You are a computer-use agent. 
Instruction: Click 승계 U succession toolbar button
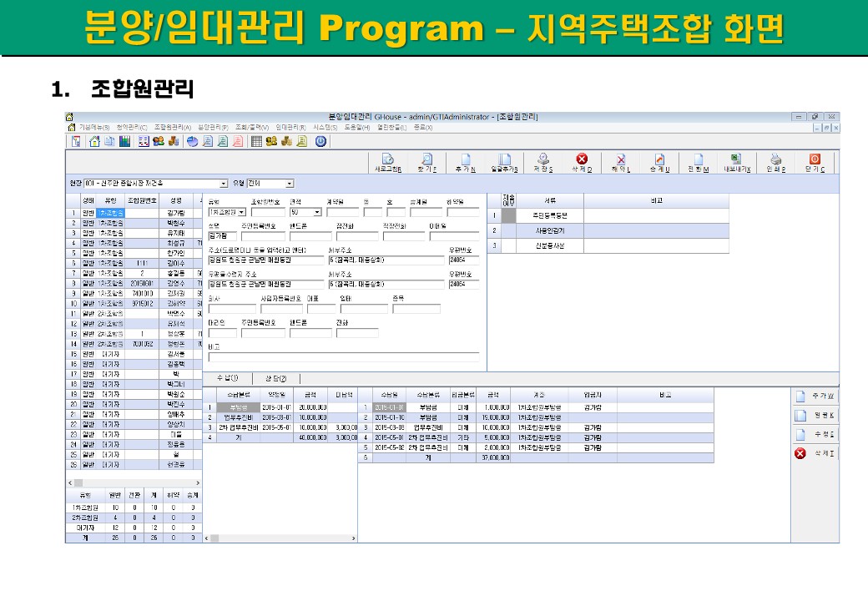pyautogui.click(x=659, y=164)
